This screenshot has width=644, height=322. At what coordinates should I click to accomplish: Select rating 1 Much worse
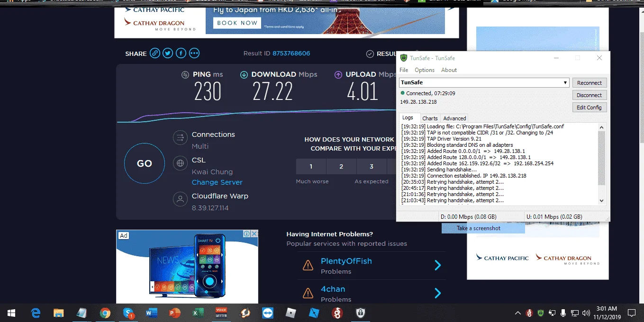click(x=311, y=167)
